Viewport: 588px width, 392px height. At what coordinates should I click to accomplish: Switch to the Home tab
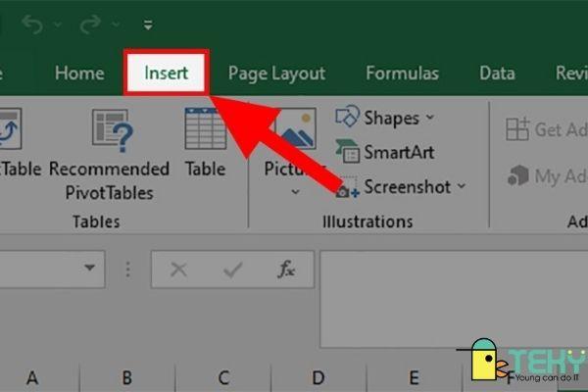click(79, 73)
